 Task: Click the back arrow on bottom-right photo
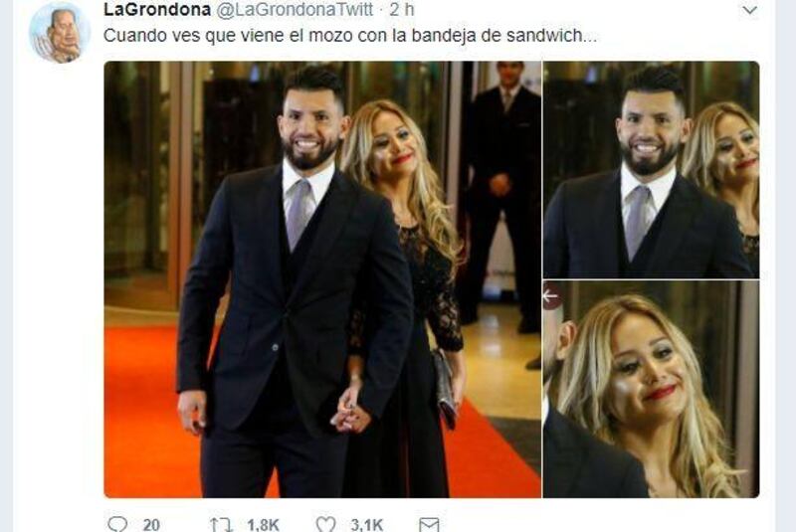coord(551,295)
